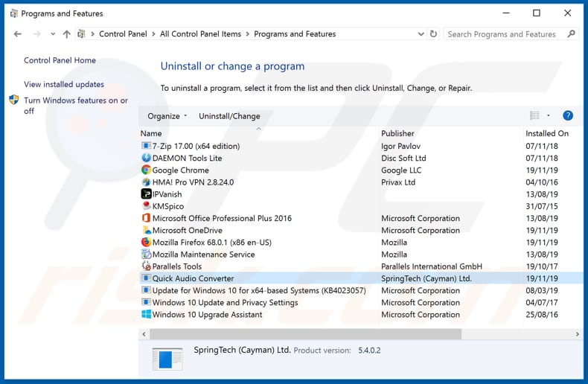This screenshot has width=588, height=384.
Task: Click the product version 5.4.0.2 value
Action: [369, 351]
